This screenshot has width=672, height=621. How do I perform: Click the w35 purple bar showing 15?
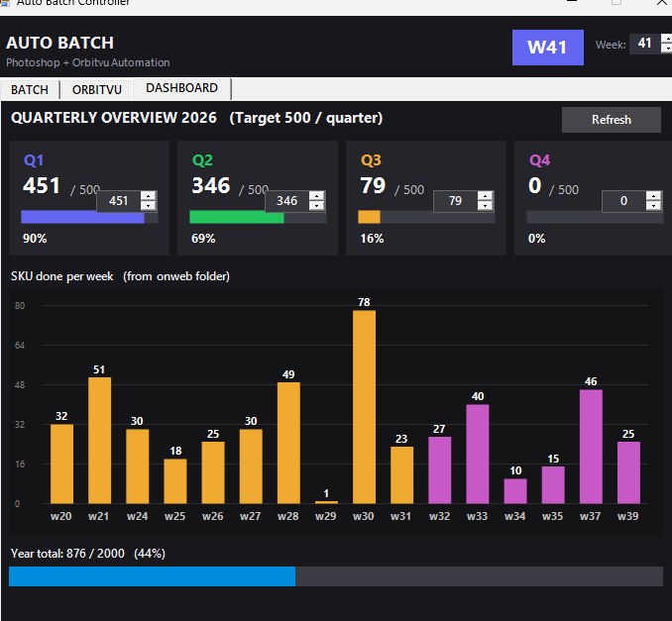tap(553, 484)
